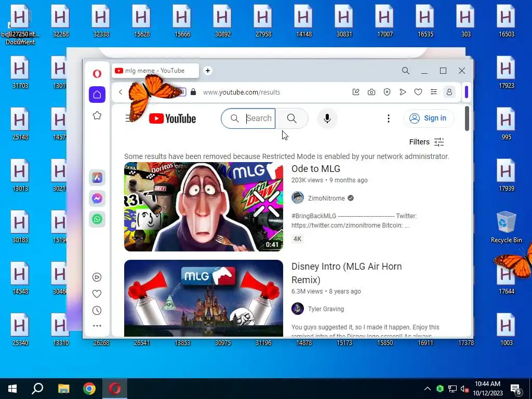Click the Tyler Graving channel avatar

coord(298,309)
